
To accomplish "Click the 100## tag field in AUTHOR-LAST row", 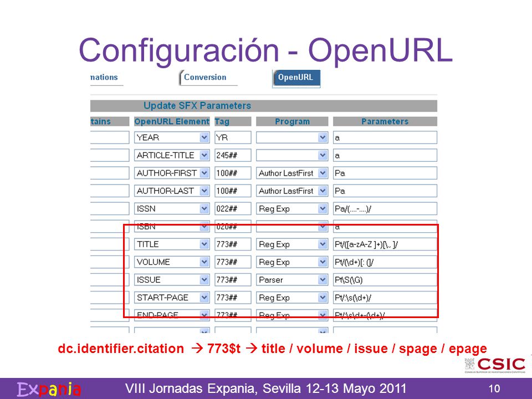I will point(233,191).
